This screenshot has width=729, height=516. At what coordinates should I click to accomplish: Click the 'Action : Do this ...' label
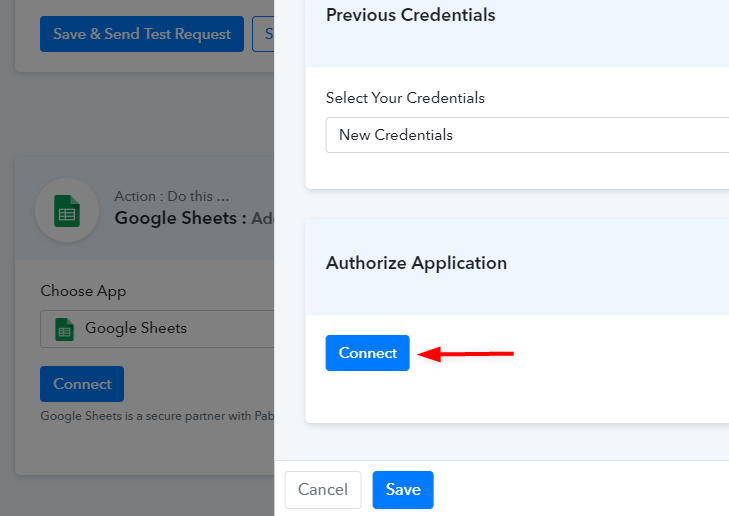tap(172, 196)
